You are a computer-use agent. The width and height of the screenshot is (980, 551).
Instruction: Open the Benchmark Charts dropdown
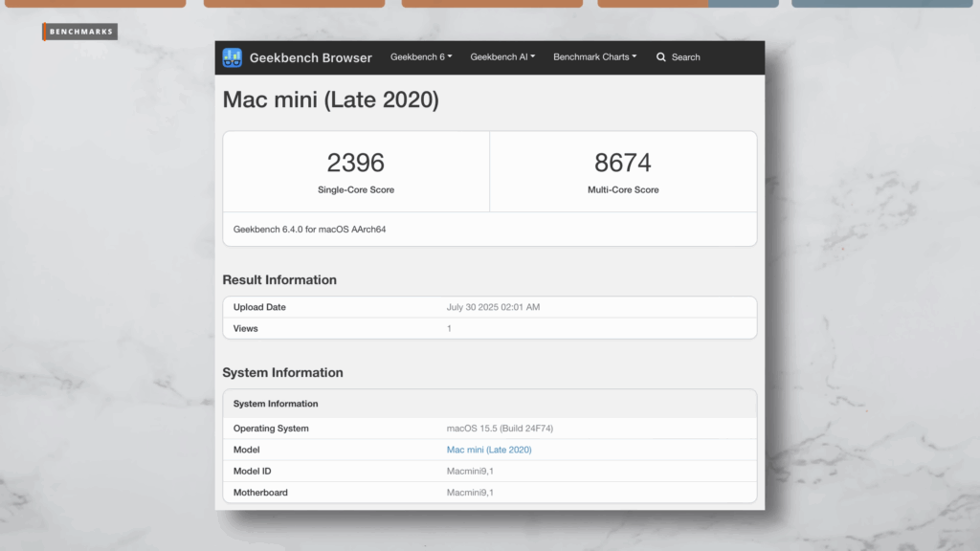[594, 57]
